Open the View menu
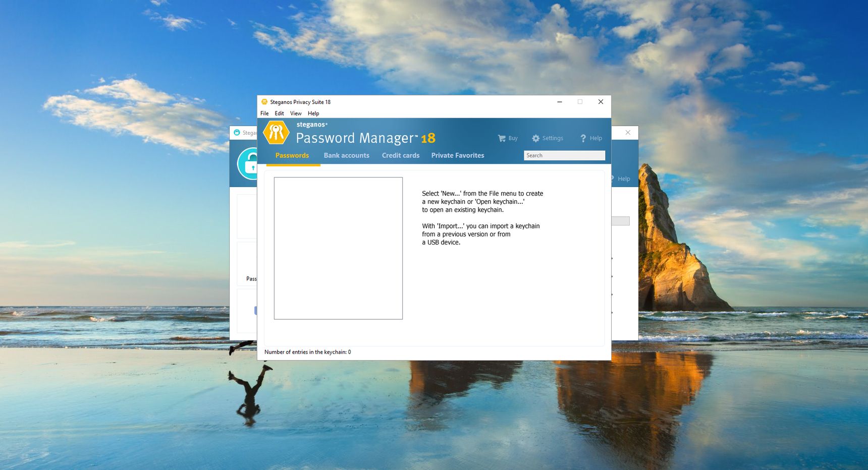Screen dimensions: 868x470 pyautogui.click(x=296, y=113)
